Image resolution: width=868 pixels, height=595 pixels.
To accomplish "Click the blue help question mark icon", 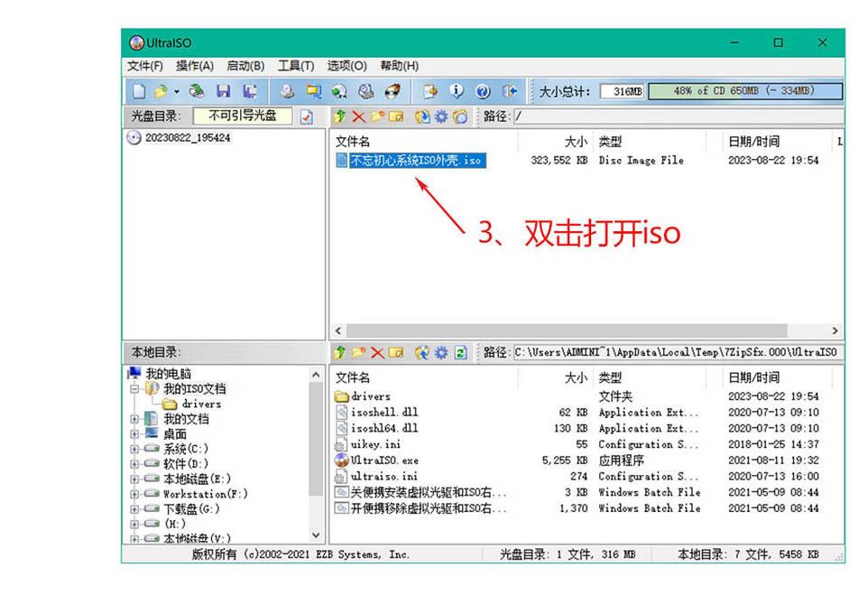I will pos(483,91).
